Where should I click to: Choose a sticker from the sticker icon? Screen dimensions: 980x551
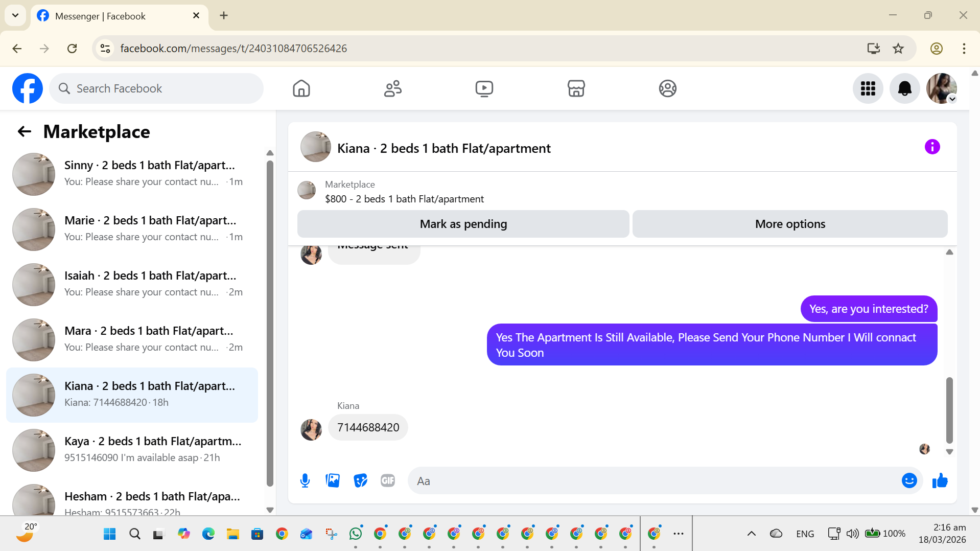pos(360,480)
